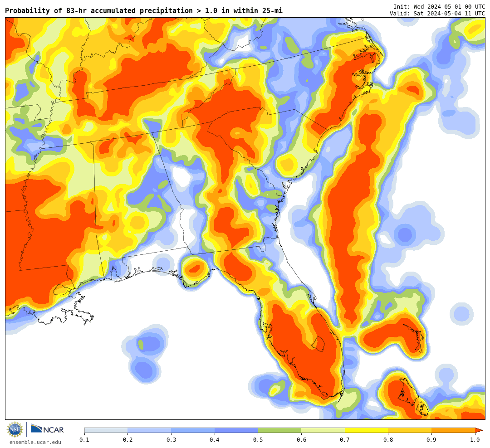The width and height of the screenshot is (490, 448).
Task: Click the colorbar label 0.2
Action: click(128, 440)
